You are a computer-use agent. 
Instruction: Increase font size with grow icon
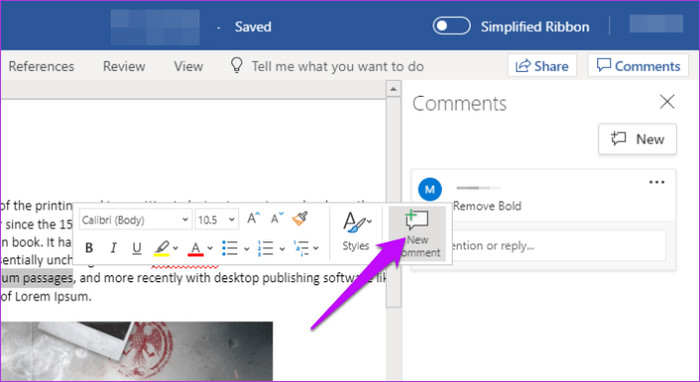coord(253,219)
